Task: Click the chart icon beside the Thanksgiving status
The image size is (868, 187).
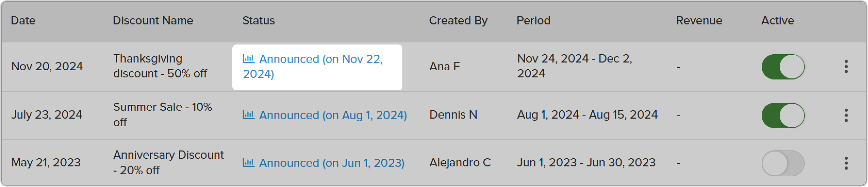Action: (248, 59)
